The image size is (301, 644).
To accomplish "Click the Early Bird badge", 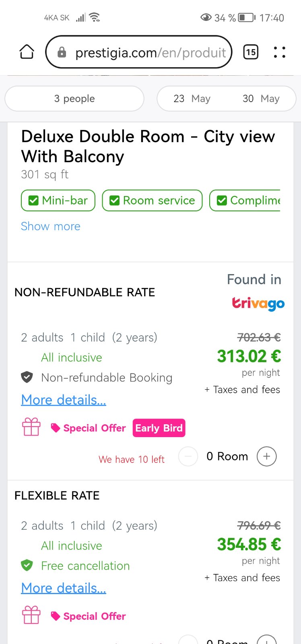I will pos(159,428).
